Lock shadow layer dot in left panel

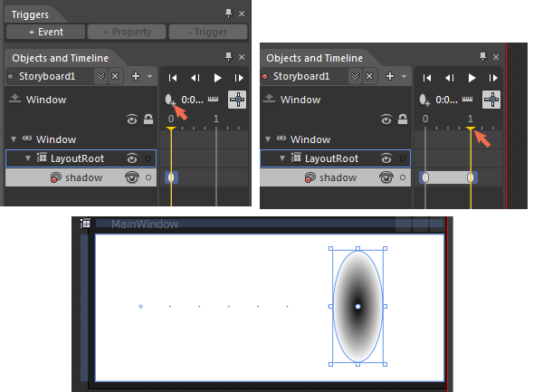click(148, 177)
